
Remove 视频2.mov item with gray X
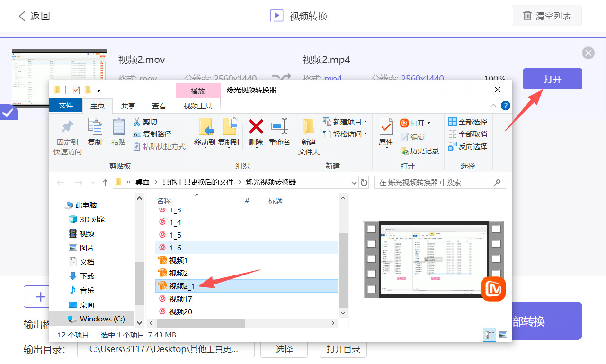tap(588, 53)
